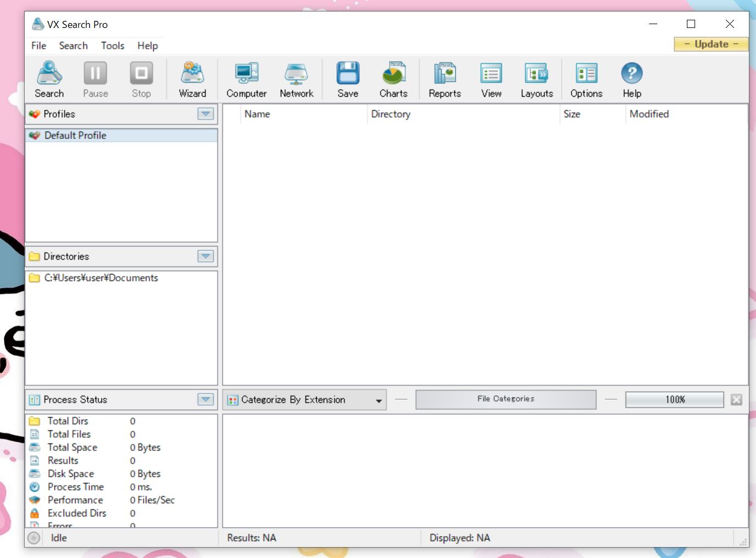
Task: Sort by the Modified column header
Action: [686, 114]
